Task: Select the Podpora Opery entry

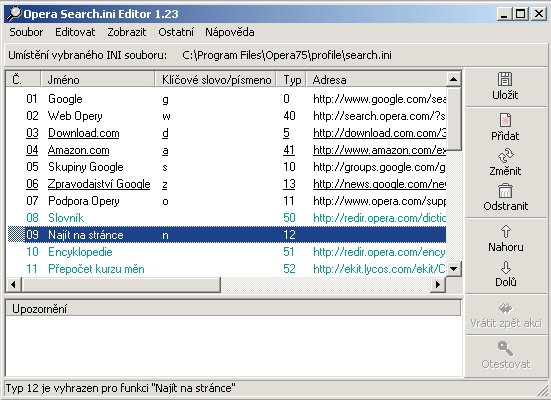Action: pos(227,201)
